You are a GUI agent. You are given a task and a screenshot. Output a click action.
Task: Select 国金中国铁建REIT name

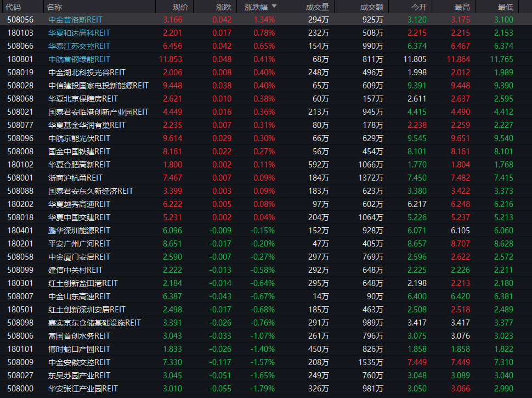pyautogui.click(x=79, y=152)
